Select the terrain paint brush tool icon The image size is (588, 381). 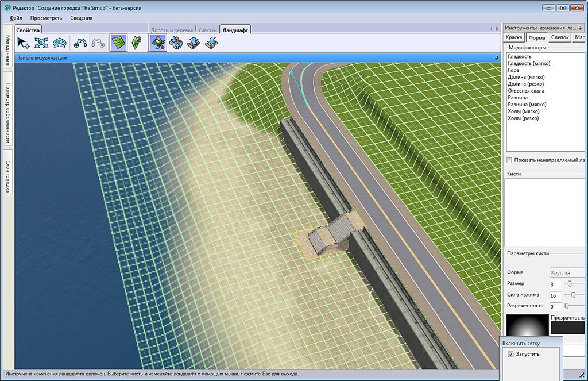point(158,43)
